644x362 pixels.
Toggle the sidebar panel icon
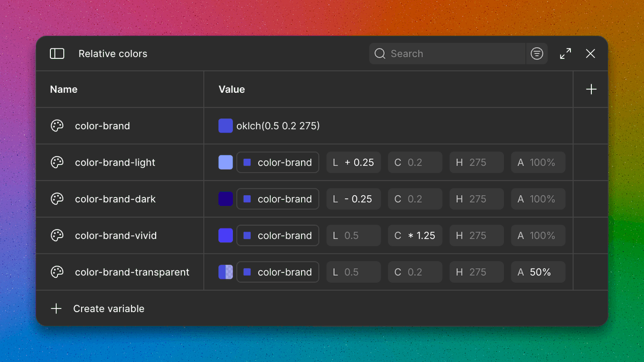57,54
